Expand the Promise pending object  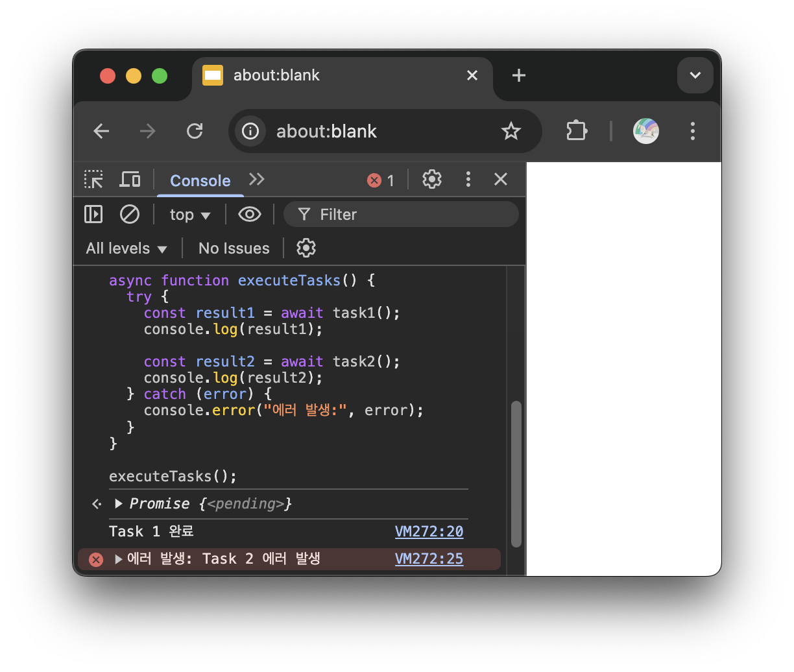[119, 503]
